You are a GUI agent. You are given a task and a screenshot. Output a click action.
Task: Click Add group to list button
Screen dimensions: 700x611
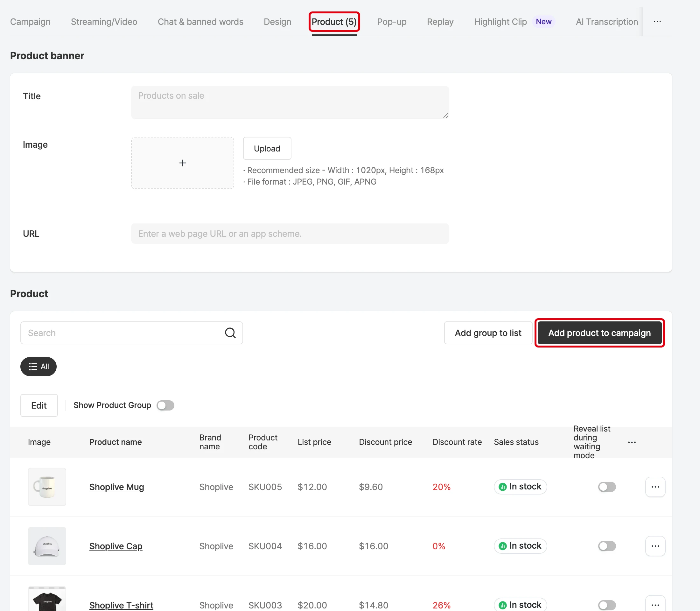pos(488,333)
